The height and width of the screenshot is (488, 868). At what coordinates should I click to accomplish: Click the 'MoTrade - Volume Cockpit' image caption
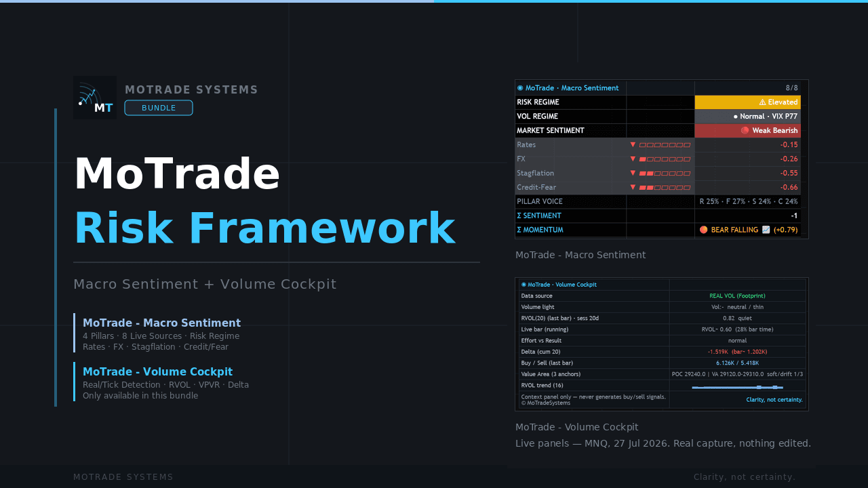pos(576,427)
